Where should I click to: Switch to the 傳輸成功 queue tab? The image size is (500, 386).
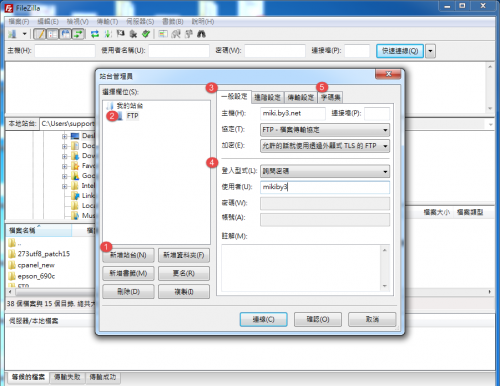pos(103,377)
